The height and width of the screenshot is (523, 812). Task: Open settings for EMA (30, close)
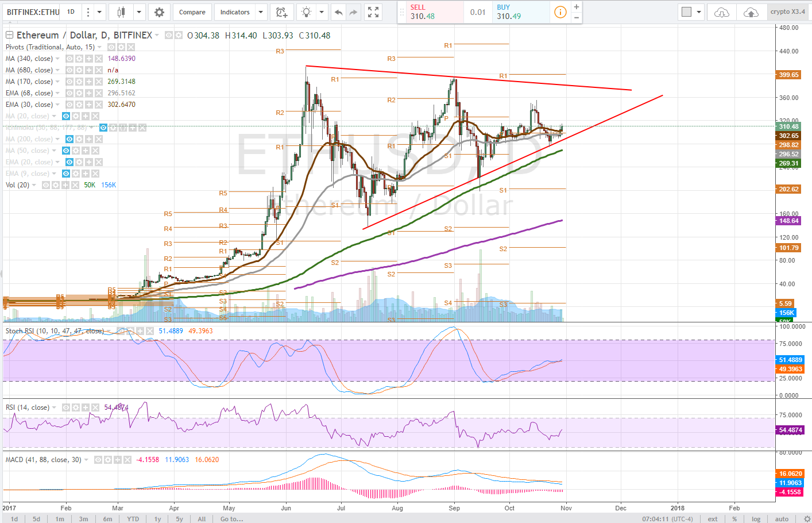pos(79,105)
